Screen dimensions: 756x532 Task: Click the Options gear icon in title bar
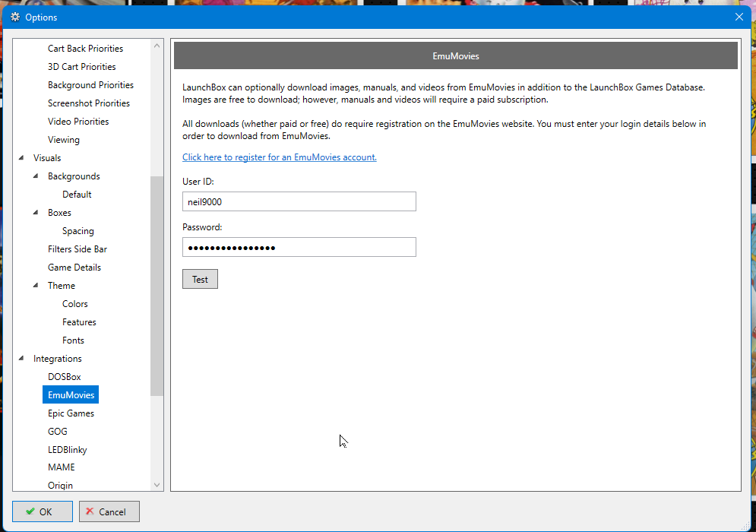(x=15, y=17)
